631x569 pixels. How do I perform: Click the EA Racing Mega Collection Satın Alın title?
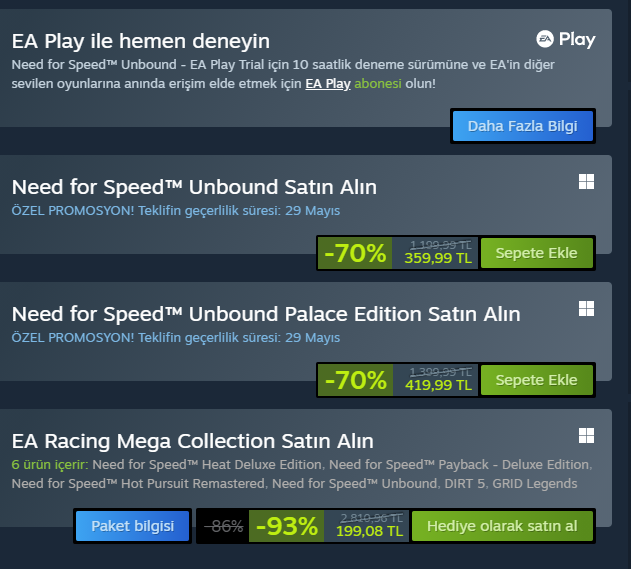192,441
